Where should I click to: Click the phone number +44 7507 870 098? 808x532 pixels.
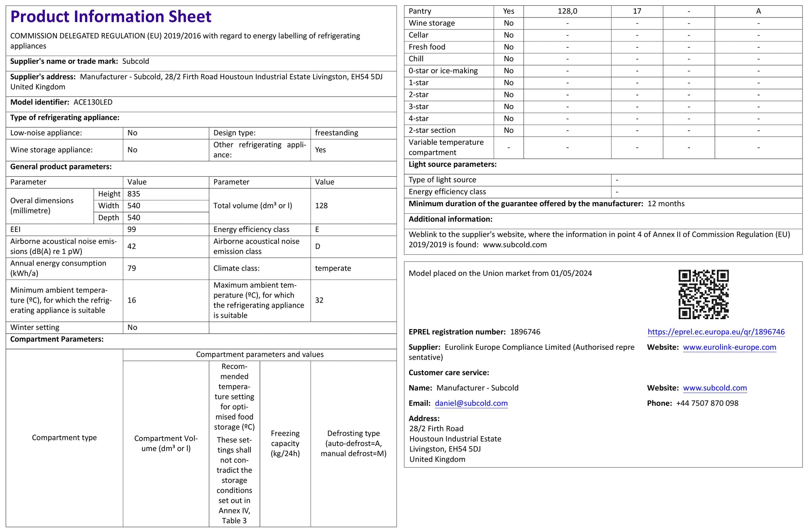707,403
